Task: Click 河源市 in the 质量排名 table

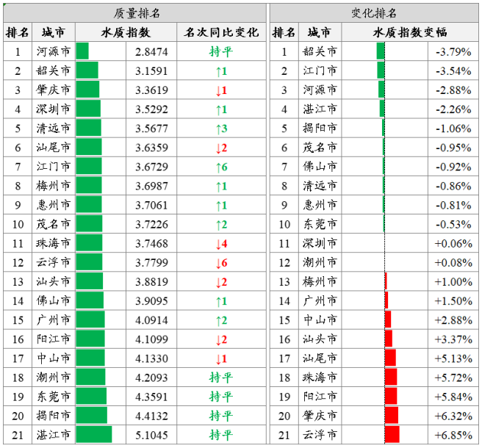Action: [53, 51]
